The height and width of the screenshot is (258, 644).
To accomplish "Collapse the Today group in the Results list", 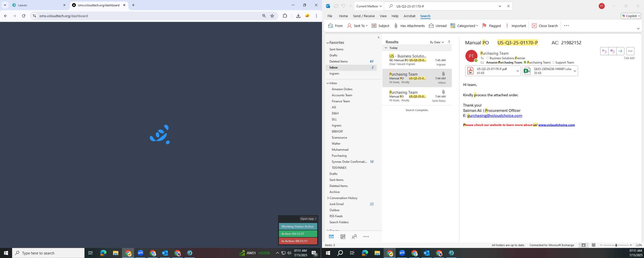I will pos(386,48).
